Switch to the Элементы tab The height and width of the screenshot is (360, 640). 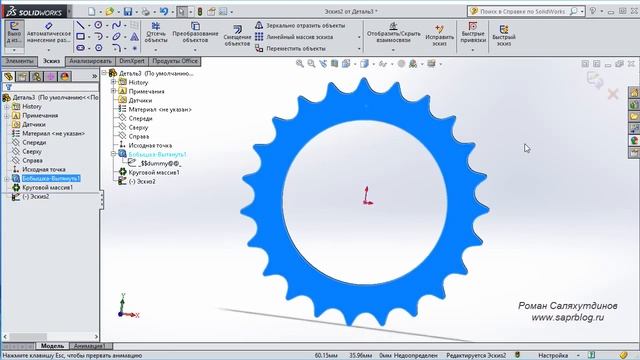pyautogui.click(x=19, y=61)
